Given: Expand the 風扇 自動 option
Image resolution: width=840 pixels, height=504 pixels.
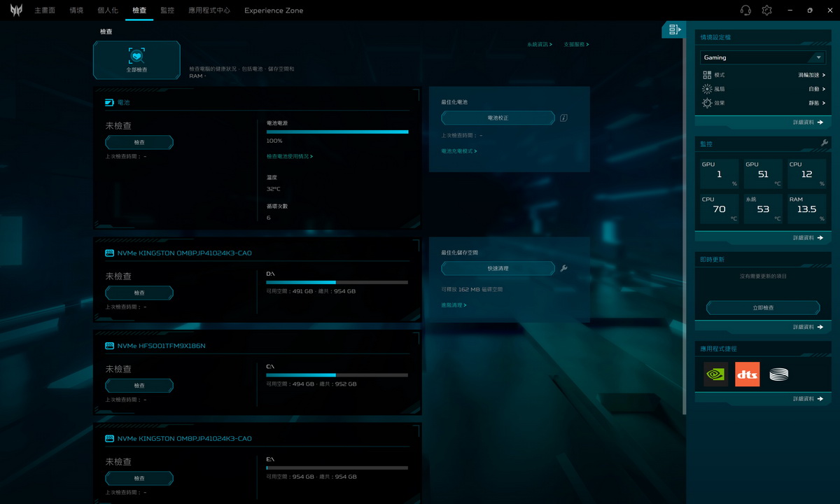Looking at the screenshot, I should click(x=764, y=89).
